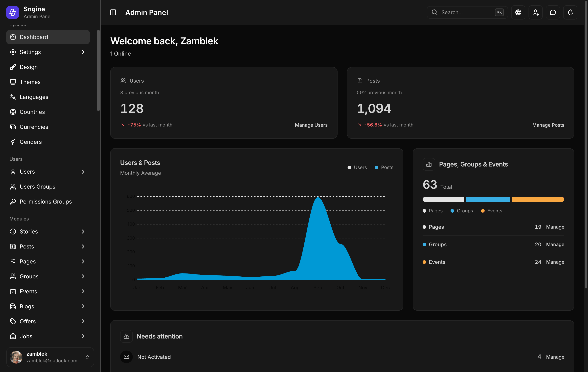Click the Themes monitor icon
This screenshot has width=588, height=372.
tap(13, 82)
